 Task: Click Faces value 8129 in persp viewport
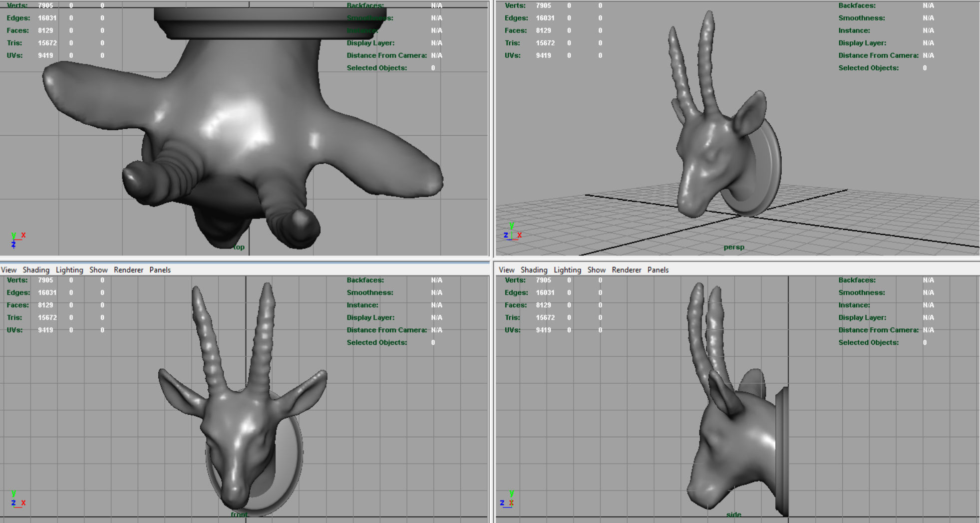[543, 30]
